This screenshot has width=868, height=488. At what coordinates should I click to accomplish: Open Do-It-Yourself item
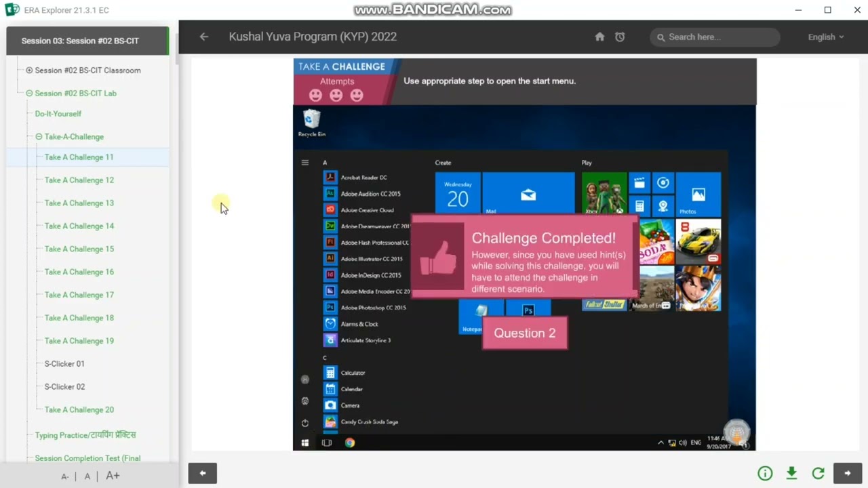[58, 114]
